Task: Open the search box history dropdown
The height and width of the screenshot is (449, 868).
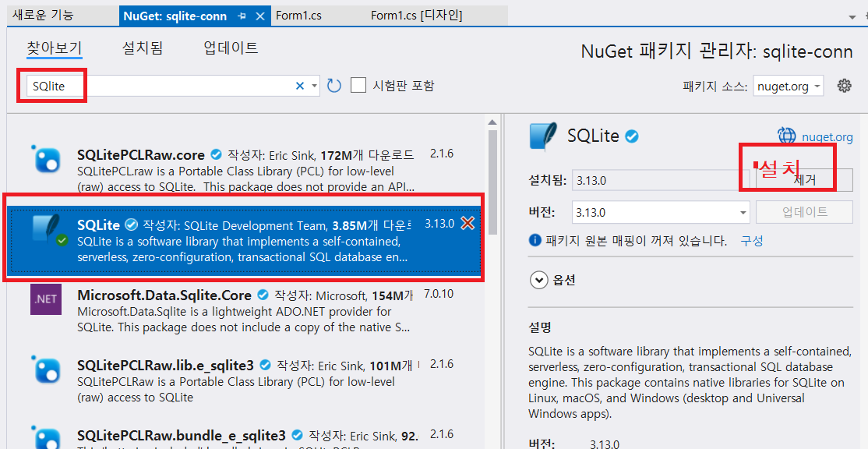Action: tap(315, 87)
